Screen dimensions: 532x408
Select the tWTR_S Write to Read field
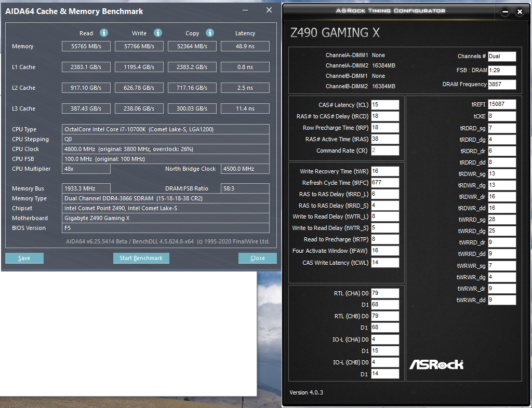point(385,228)
